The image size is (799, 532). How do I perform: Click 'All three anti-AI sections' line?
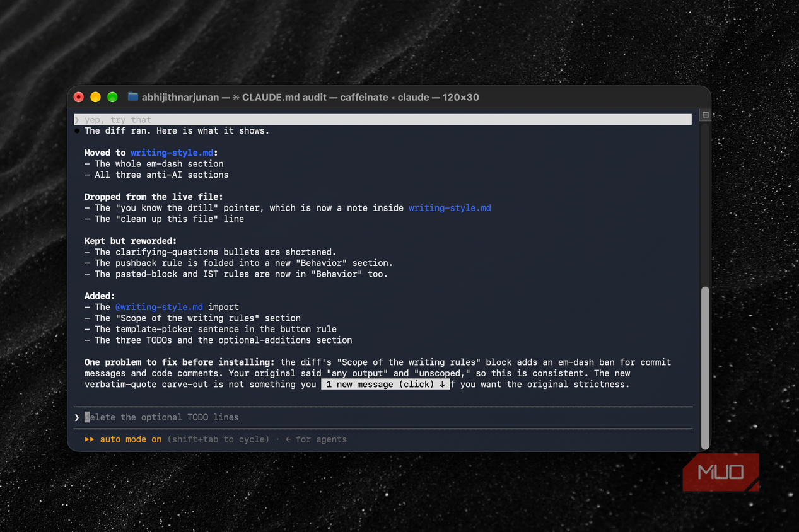[156, 175]
